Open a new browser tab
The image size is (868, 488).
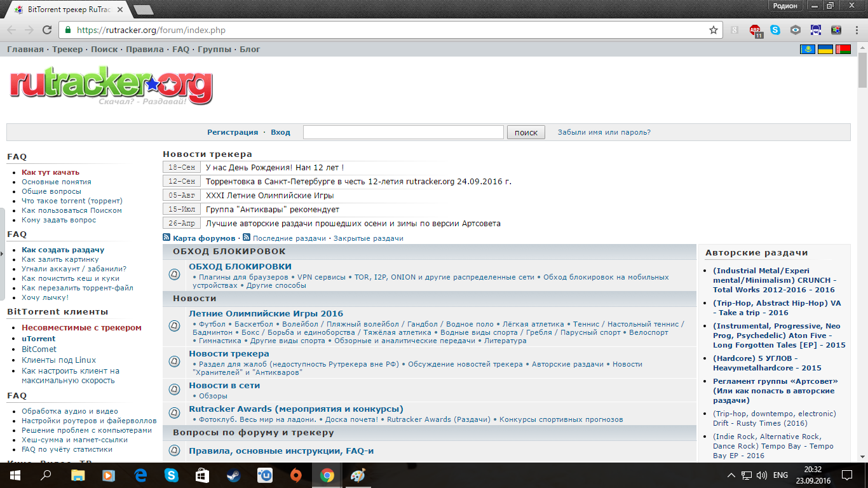(x=144, y=10)
